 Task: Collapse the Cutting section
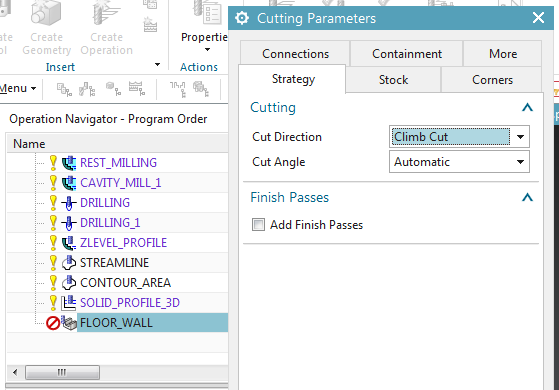[x=527, y=107]
